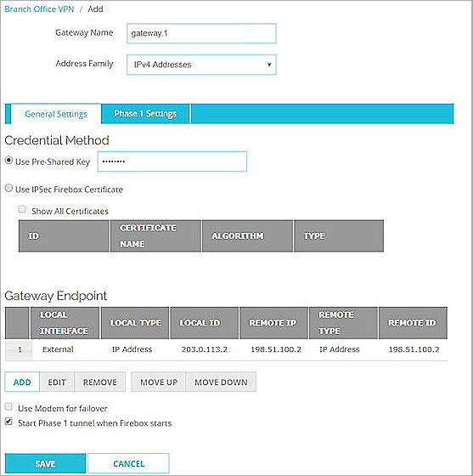Image resolution: width=473 pixels, height=476 pixels.
Task: Click the Local ID column header
Action: (x=205, y=323)
